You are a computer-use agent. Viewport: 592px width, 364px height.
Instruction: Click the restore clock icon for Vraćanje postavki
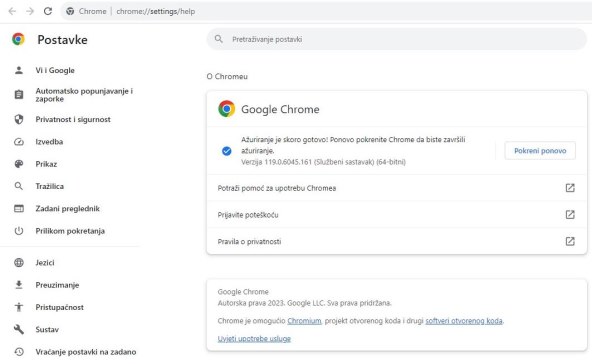pyautogui.click(x=19, y=352)
